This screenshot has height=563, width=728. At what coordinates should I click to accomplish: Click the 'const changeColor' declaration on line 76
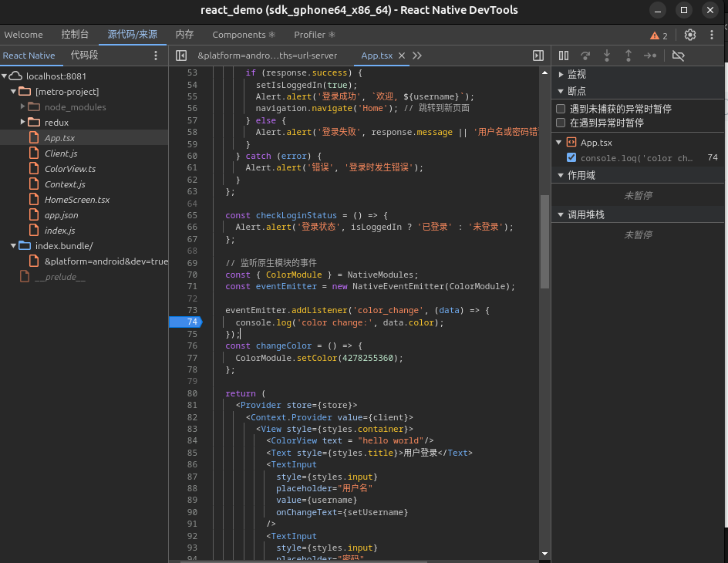tap(268, 346)
